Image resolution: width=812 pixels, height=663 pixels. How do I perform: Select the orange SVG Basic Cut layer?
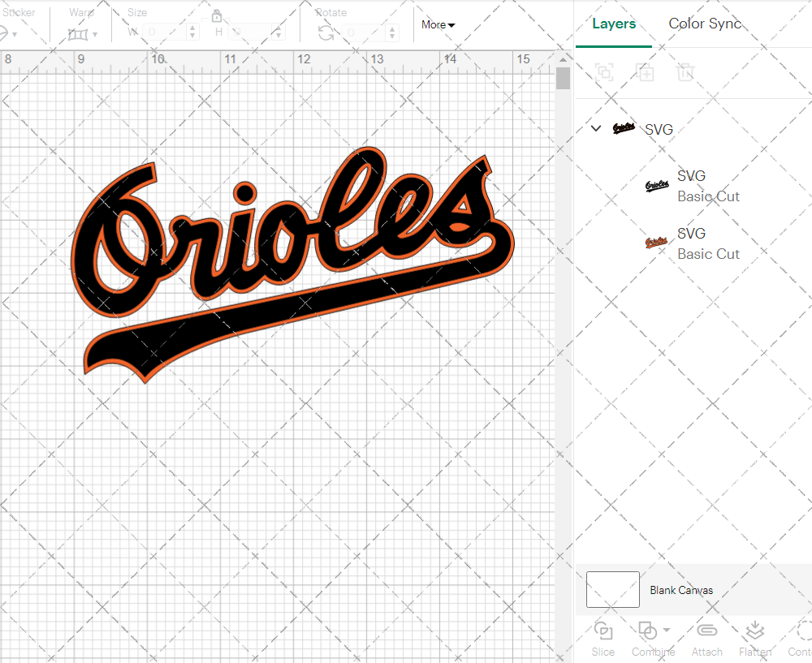[x=690, y=243]
